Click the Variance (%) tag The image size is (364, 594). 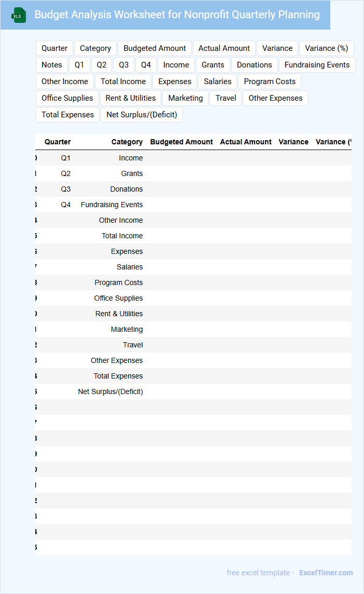(326, 48)
